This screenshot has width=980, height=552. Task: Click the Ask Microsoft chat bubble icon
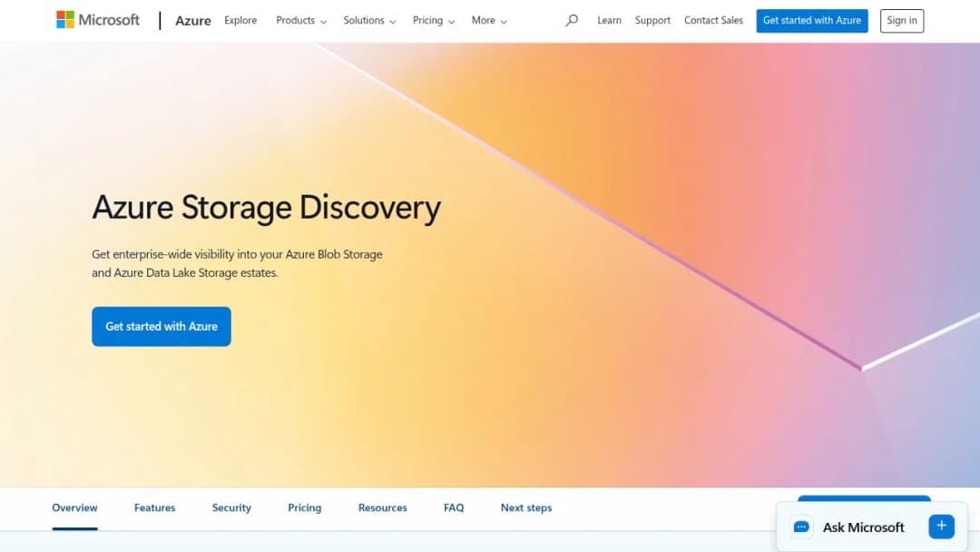801,527
